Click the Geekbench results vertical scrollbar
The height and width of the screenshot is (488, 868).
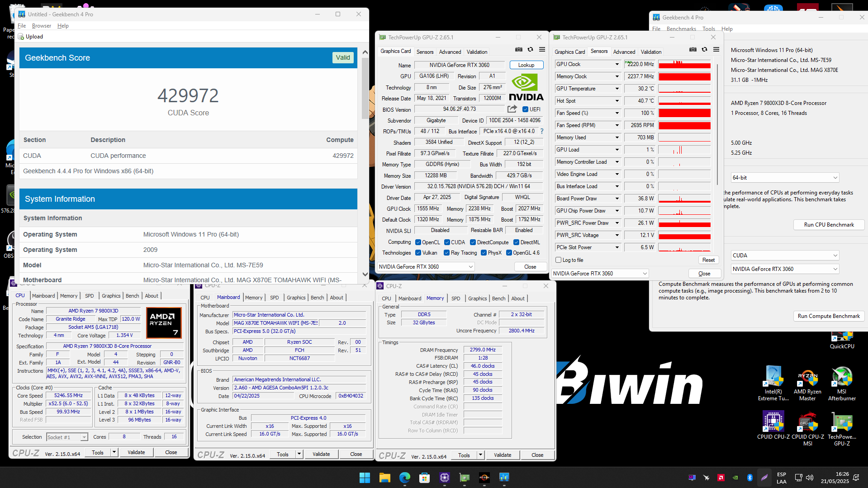365,88
